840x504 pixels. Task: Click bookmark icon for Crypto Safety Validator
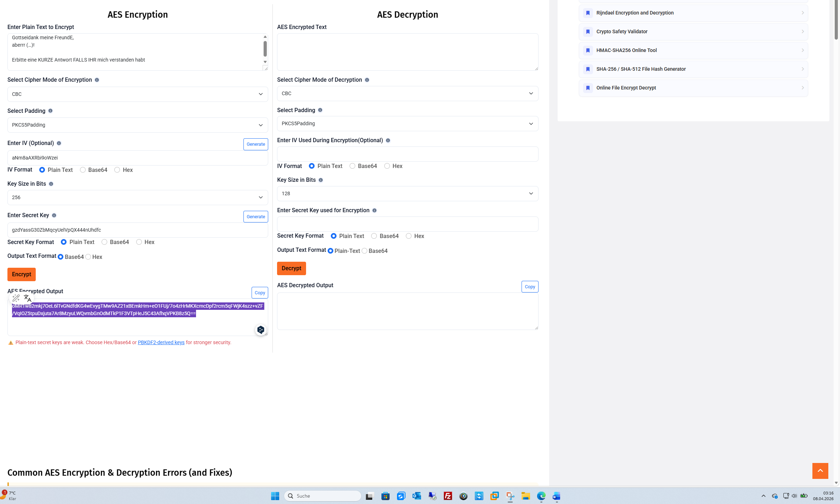[588, 32]
